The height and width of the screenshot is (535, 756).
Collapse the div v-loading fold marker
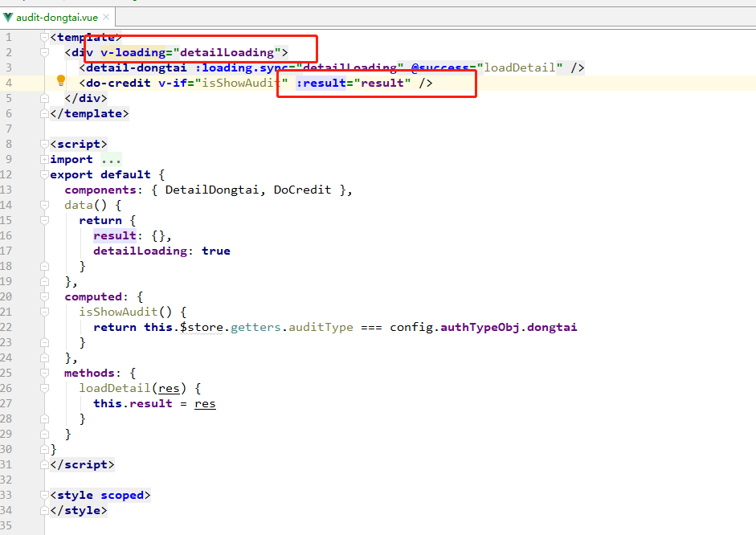point(44,52)
